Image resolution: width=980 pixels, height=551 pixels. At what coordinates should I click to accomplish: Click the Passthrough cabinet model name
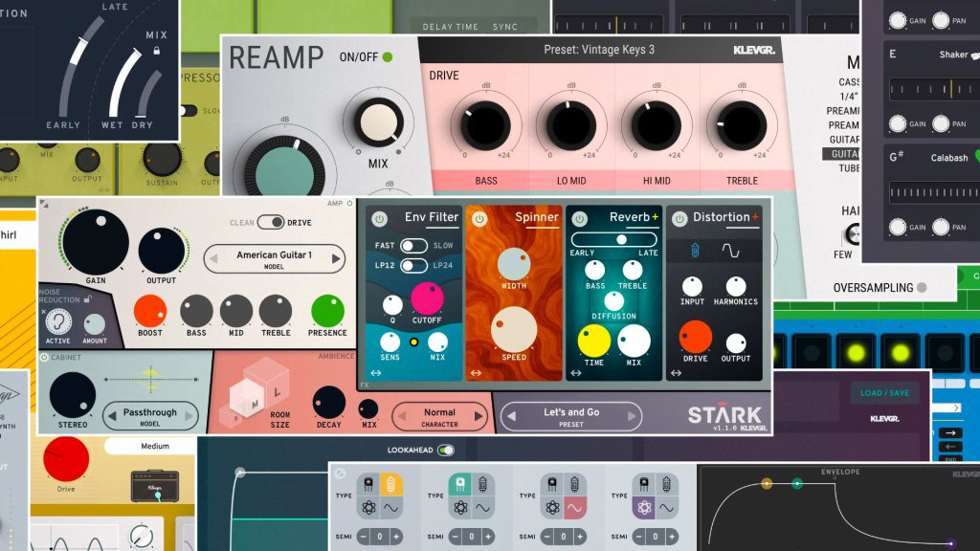150,412
